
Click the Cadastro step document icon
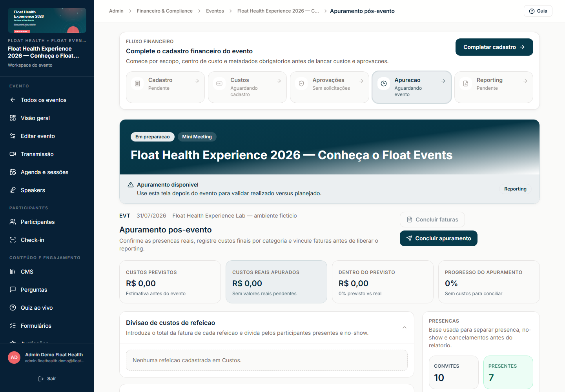click(137, 83)
